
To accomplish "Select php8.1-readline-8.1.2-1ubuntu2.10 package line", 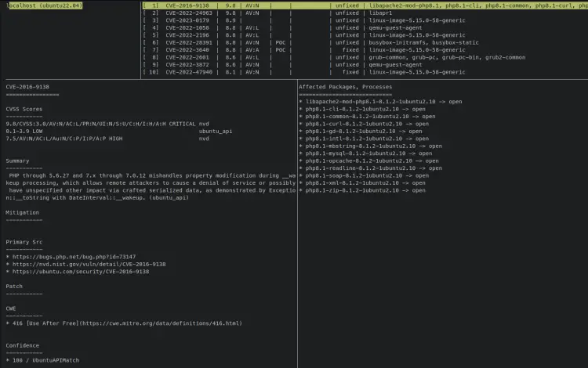I will click(x=371, y=168).
